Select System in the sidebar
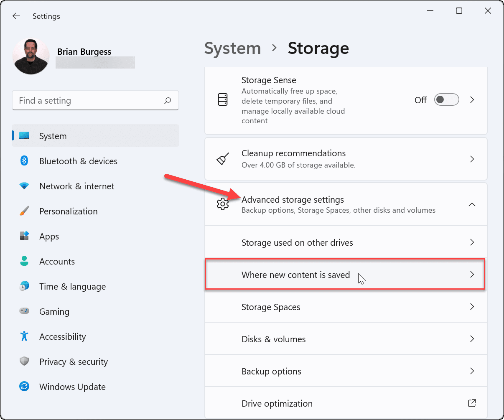Screen dimensions: 504x420 coord(95,136)
